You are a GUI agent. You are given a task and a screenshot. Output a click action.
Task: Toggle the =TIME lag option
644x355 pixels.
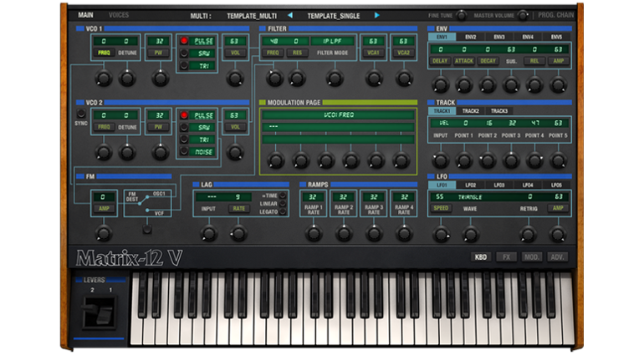(x=283, y=195)
